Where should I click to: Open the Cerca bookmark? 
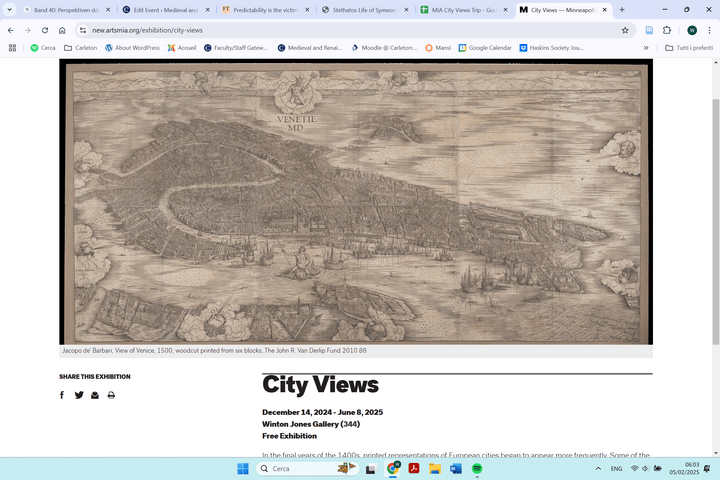pyautogui.click(x=43, y=48)
